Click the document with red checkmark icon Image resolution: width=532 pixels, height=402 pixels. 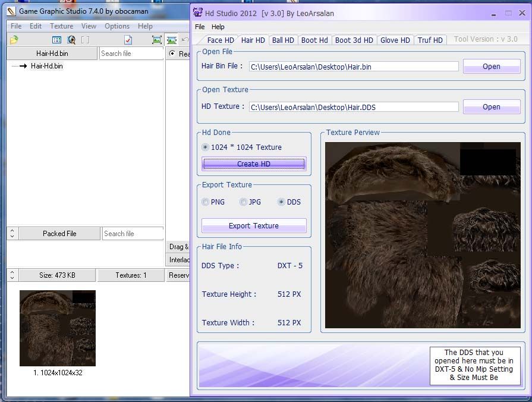(128, 40)
